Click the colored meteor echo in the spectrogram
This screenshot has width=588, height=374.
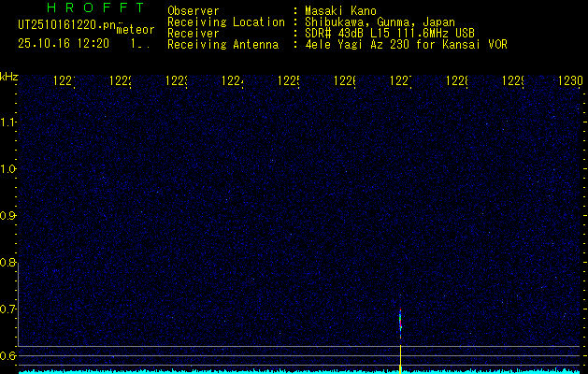400,324
